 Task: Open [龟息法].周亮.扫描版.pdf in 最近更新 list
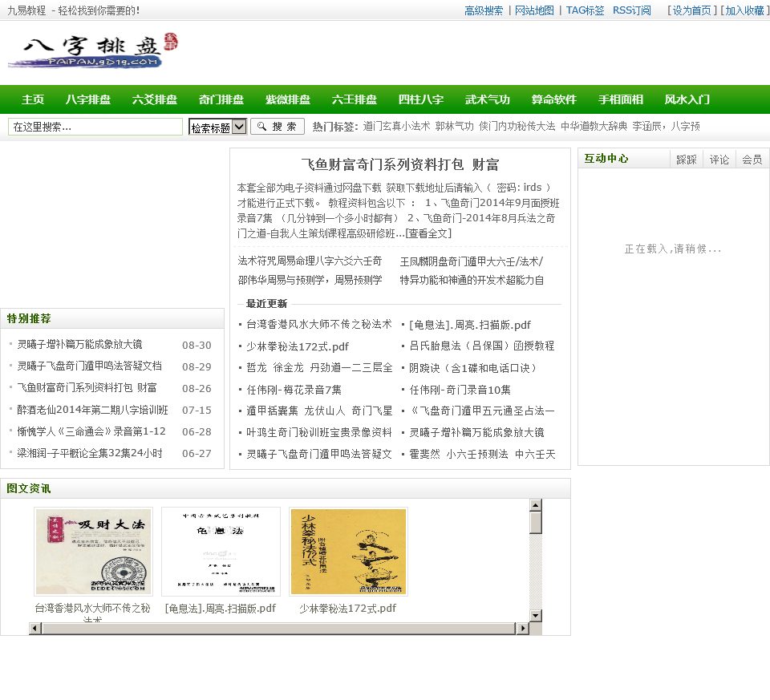(x=470, y=325)
